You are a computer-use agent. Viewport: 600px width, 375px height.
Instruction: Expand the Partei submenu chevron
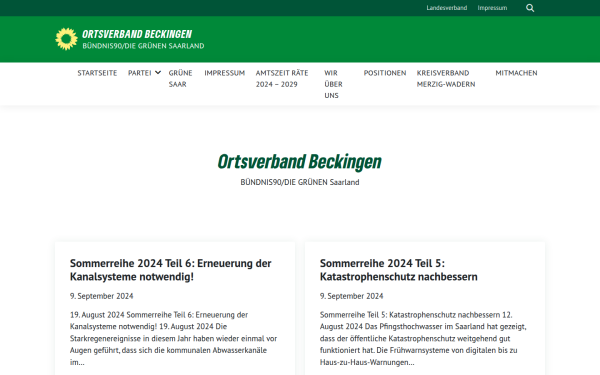click(x=158, y=73)
